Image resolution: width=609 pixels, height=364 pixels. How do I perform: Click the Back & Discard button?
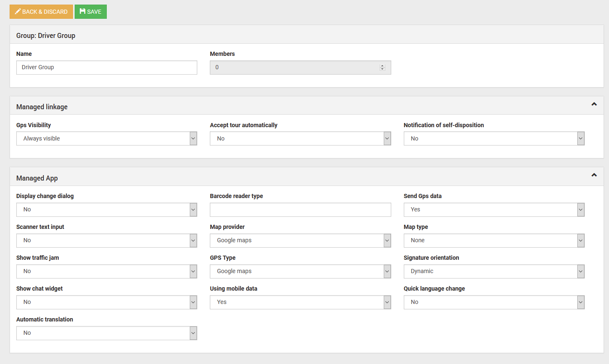tap(41, 12)
